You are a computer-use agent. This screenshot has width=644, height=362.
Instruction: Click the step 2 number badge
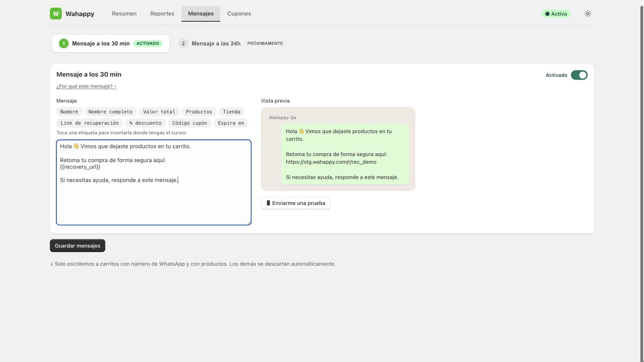(x=183, y=43)
